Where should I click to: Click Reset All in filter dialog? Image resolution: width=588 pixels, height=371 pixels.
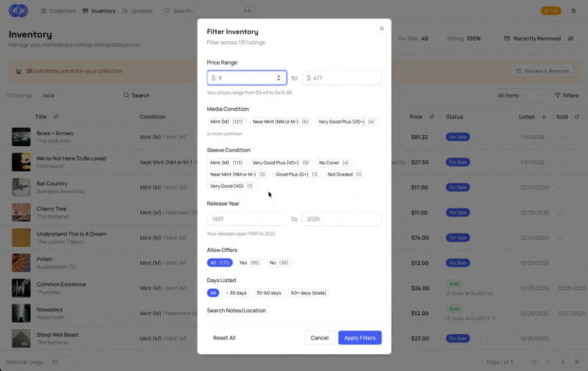224,338
